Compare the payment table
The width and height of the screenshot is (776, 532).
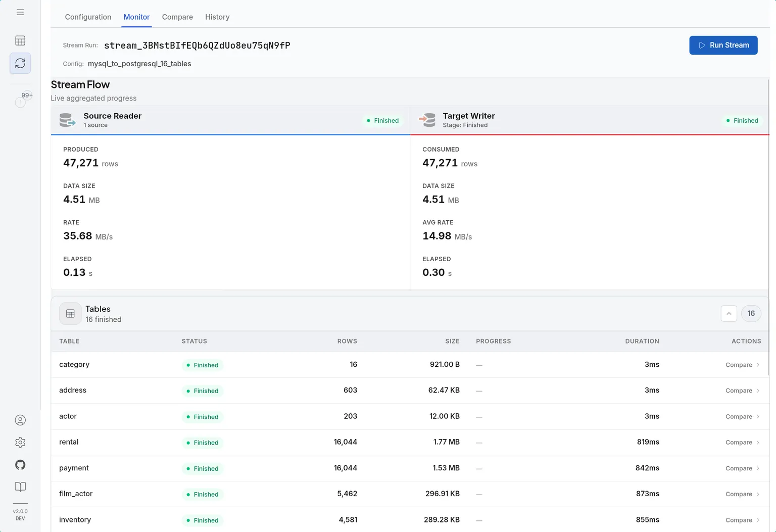click(742, 468)
